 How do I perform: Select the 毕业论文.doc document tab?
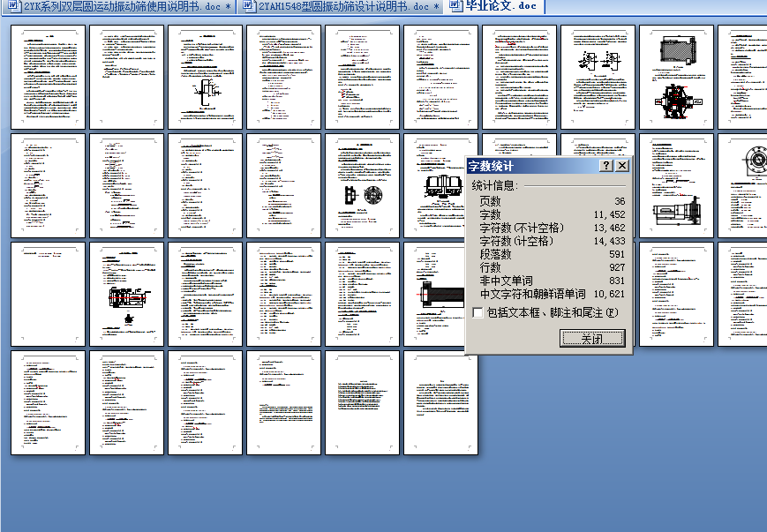[494, 6]
